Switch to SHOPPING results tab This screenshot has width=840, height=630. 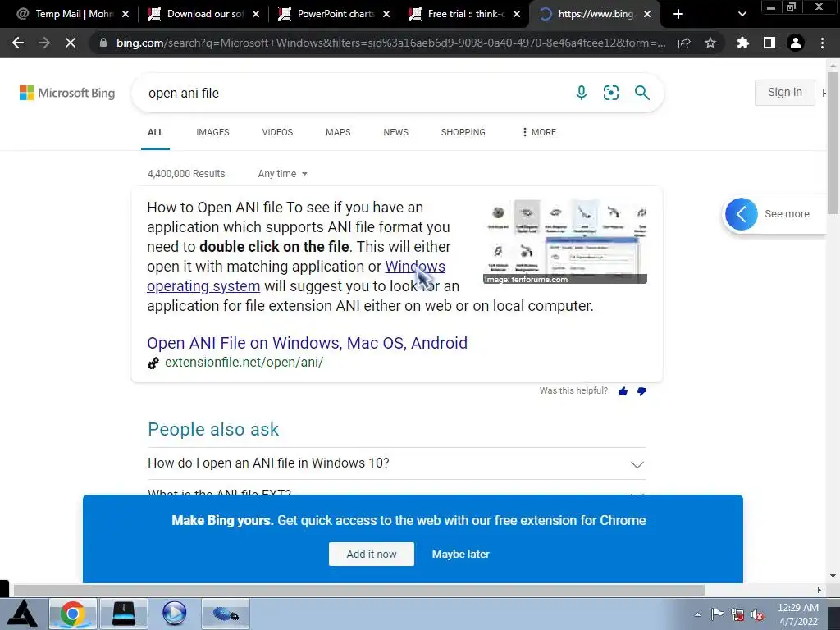click(463, 132)
